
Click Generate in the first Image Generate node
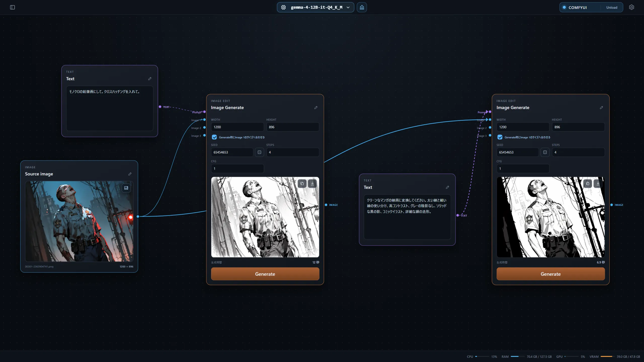pyautogui.click(x=265, y=274)
